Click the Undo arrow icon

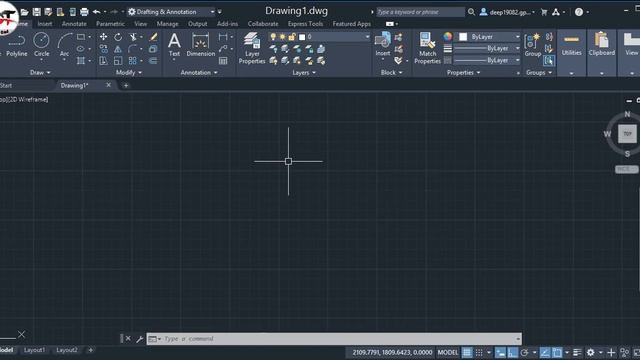click(x=96, y=12)
